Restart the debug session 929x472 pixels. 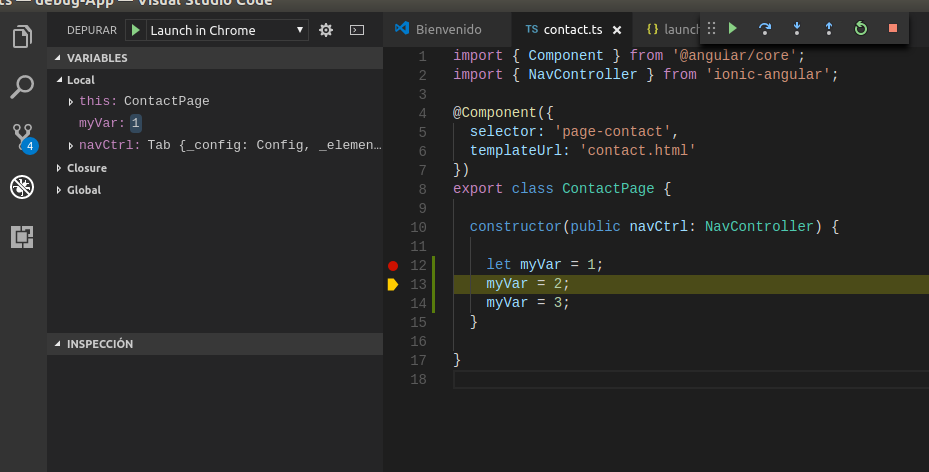click(x=861, y=29)
